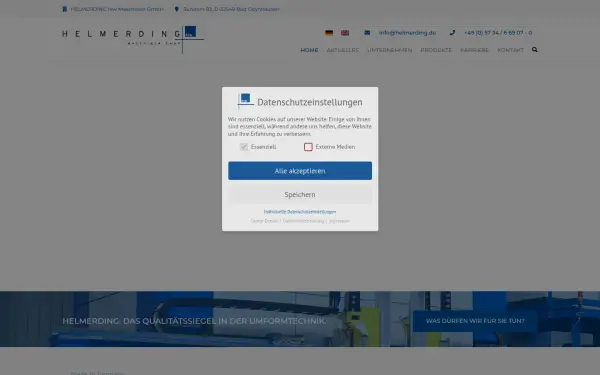The height and width of the screenshot is (375, 600).
Task: Click the Bad Oeynhausen address text
Action: (x=231, y=9)
